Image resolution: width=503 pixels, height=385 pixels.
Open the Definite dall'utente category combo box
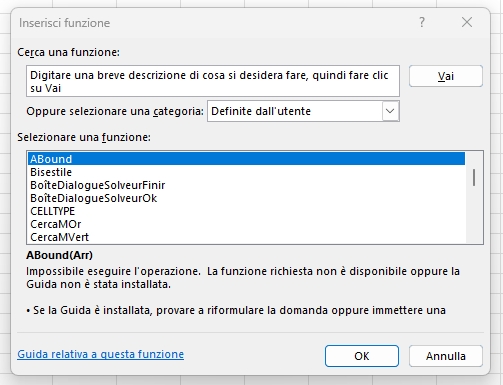[303, 111]
